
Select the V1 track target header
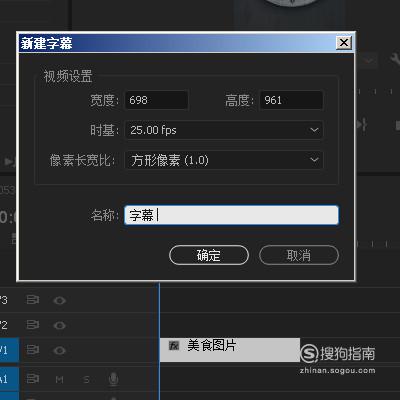tap(9, 350)
